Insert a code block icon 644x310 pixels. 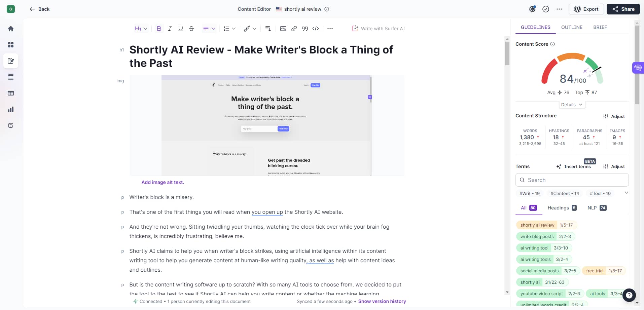pos(316,29)
